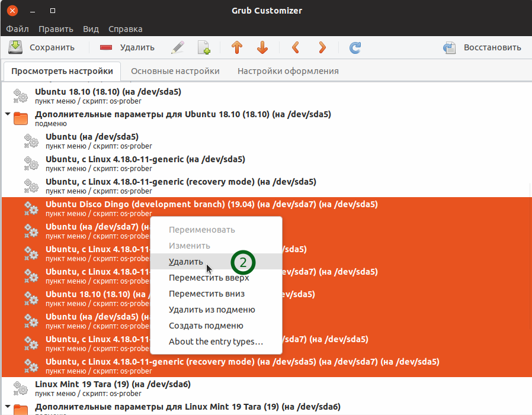Open the Править menu
The width and height of the screenshot is (532, 415).
coord(56,29)
